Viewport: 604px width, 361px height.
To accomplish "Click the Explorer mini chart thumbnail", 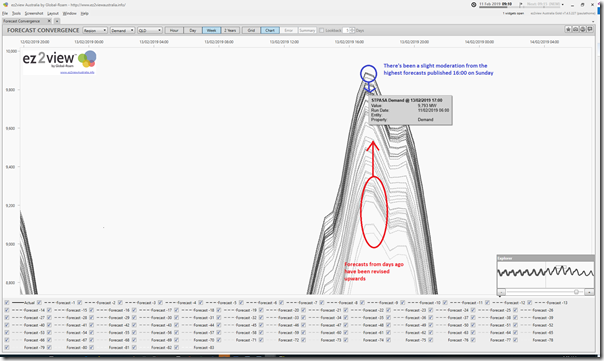I will tap(545, 275).
